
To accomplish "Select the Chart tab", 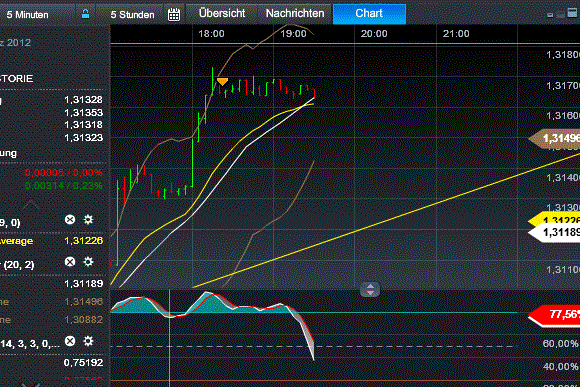I will pos(369,14).
